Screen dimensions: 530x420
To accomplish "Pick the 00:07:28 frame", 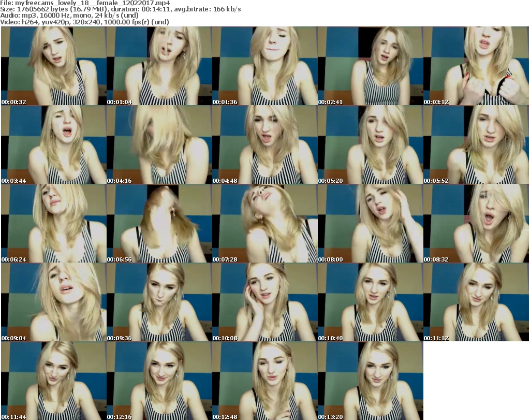I will pyautogui.click(x=264, y=224).
